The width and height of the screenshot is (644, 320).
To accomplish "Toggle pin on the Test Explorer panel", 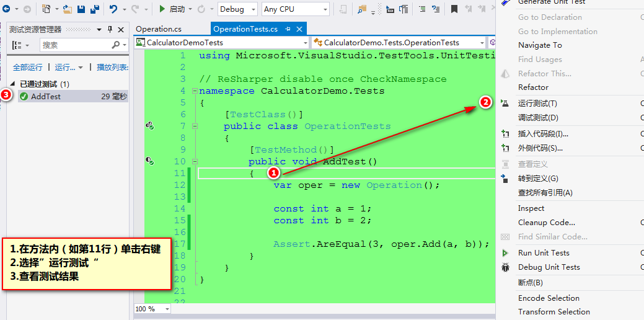I will (110, 30).
